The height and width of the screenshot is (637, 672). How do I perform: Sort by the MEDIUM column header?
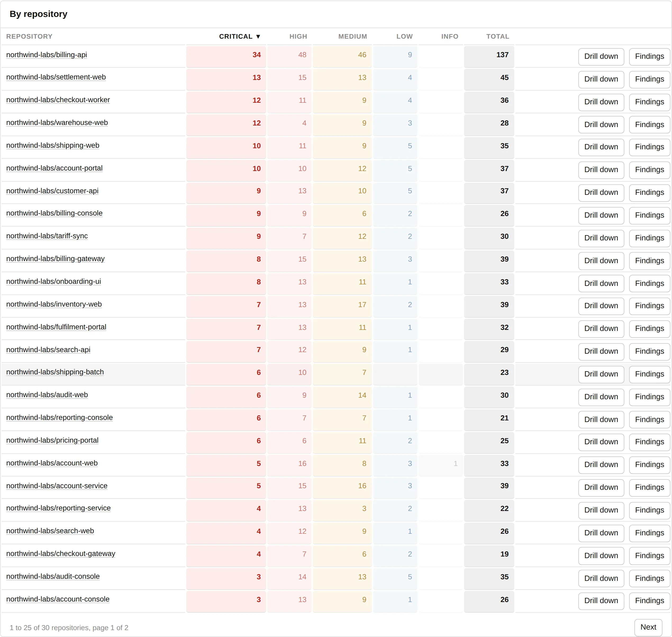coord(352,36)
